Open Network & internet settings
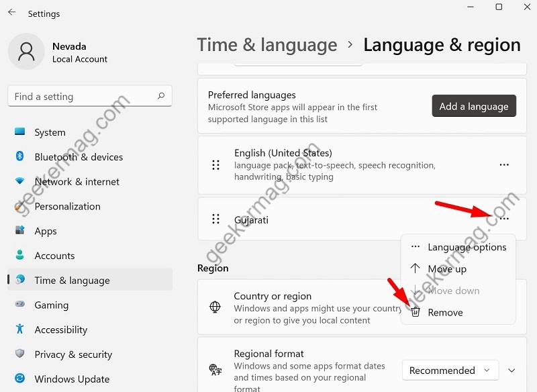 point(90,181)
